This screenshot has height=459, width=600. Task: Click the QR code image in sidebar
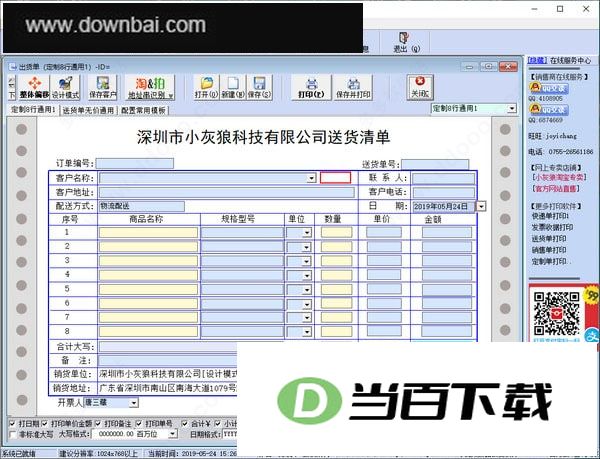click(x=556, y=314)
